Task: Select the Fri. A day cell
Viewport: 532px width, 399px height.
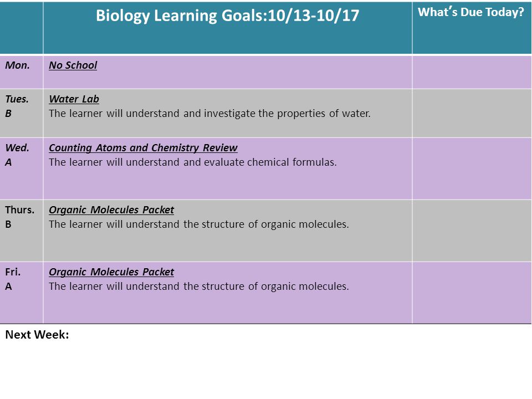Action: tap(22, 293)
